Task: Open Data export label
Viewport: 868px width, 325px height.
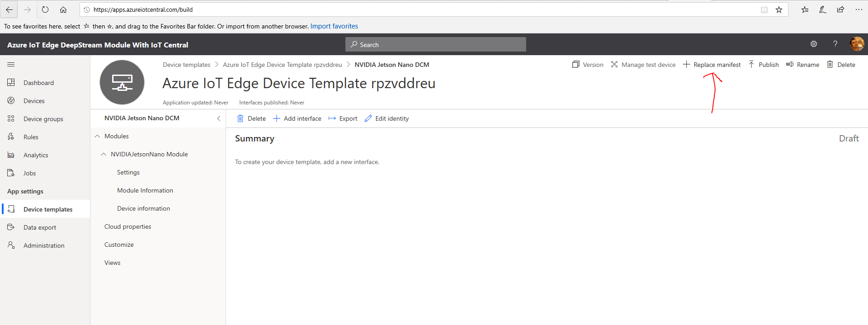Action: (x=40, y=227)
